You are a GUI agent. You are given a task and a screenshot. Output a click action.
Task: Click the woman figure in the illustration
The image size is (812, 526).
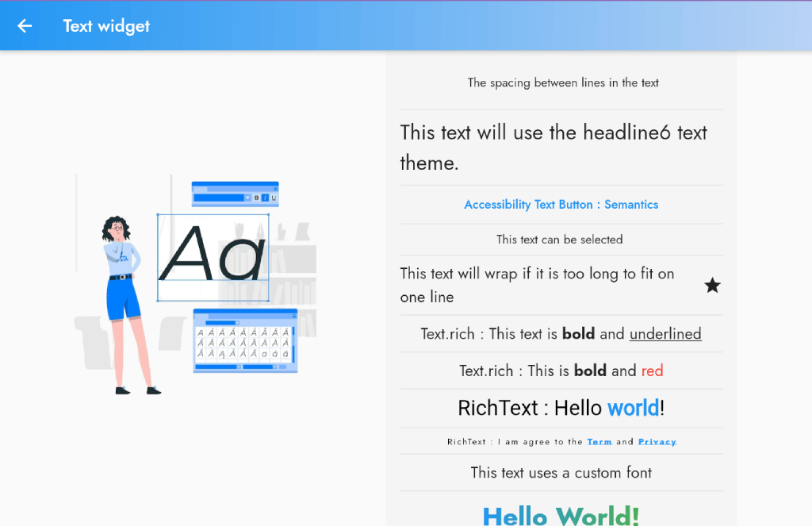(124, 301)
